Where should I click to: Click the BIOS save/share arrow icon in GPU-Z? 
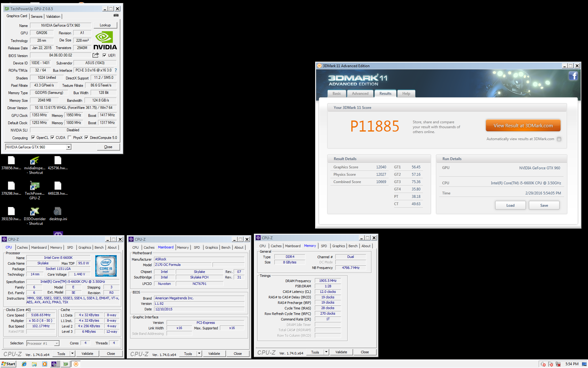coord(96,55)
